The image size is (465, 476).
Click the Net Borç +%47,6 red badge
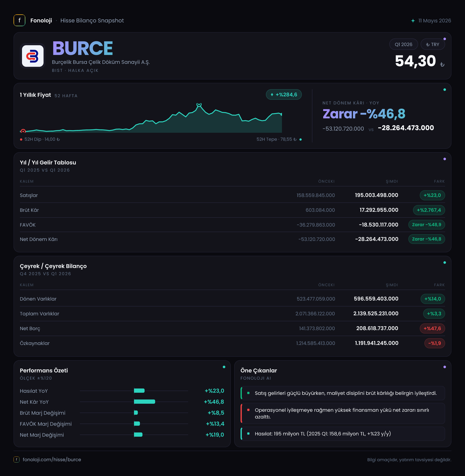432,328
